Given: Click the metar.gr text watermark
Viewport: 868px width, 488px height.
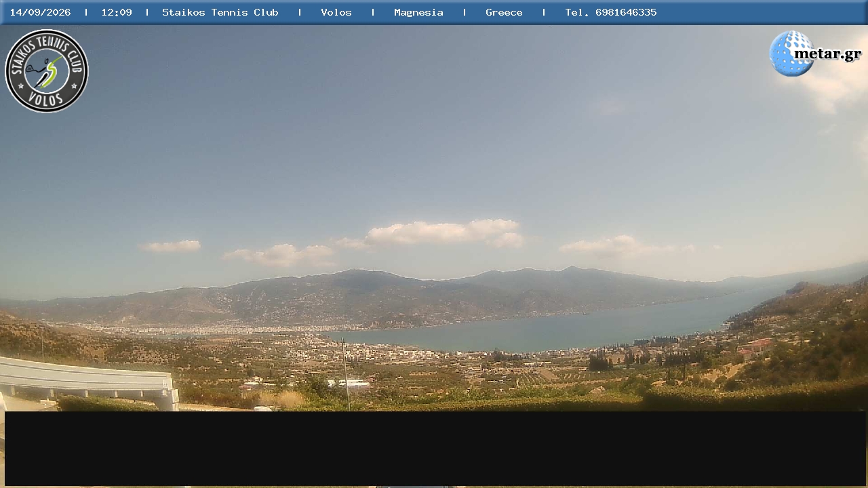Looking at the screenshot, I should click(828, 54).
